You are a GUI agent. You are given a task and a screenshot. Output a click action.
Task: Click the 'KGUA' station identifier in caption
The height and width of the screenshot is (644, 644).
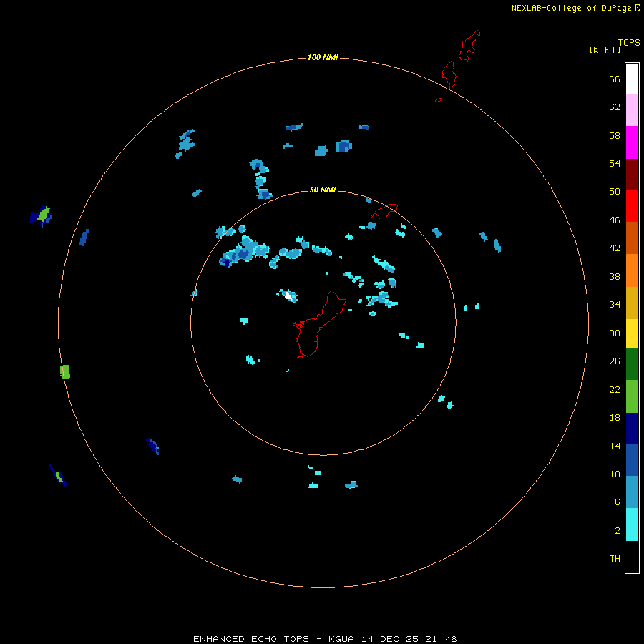tap(341, 639)
